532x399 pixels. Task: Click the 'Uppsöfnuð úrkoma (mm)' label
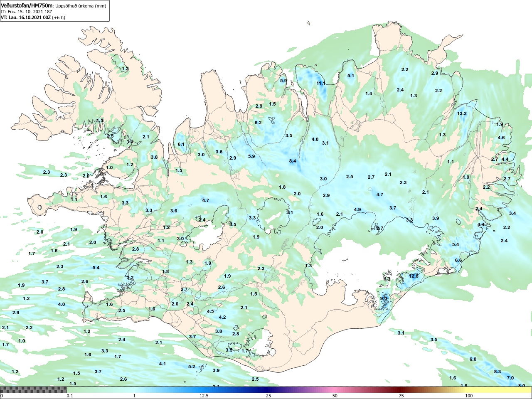[x=81, y=6]
